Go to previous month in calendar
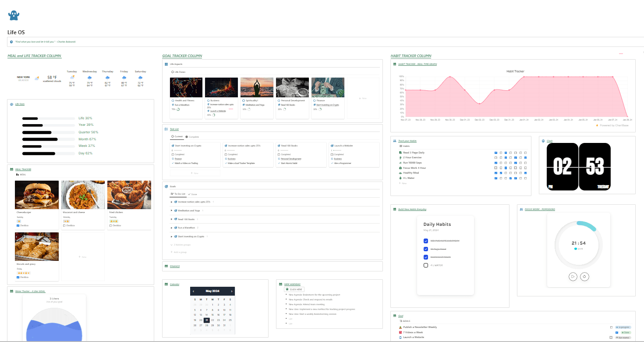The height and width of the screenshot is (342, 644). tap(194, 291)
